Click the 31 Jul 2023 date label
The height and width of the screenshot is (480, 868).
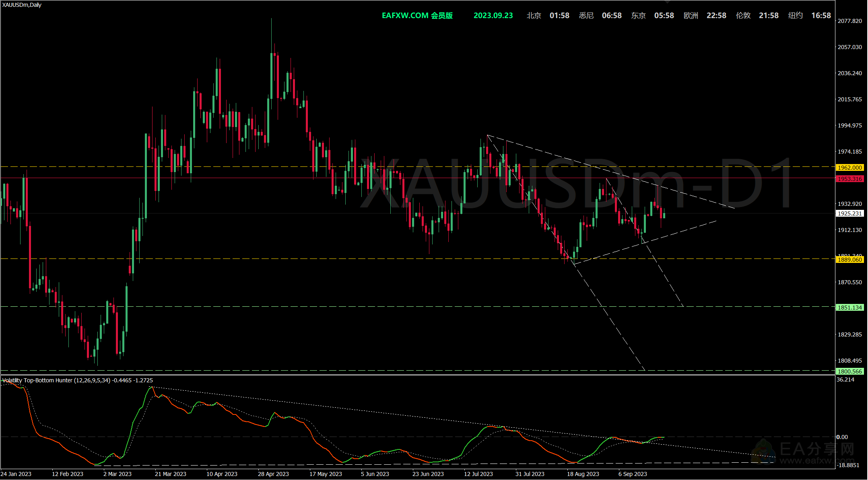pos(530,474)
